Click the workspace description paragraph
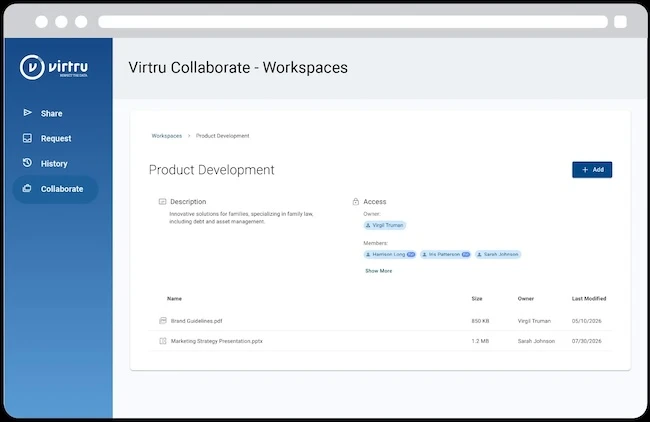Image resolution: width=650 pixels, height=422 pixels. click(241, 218)
